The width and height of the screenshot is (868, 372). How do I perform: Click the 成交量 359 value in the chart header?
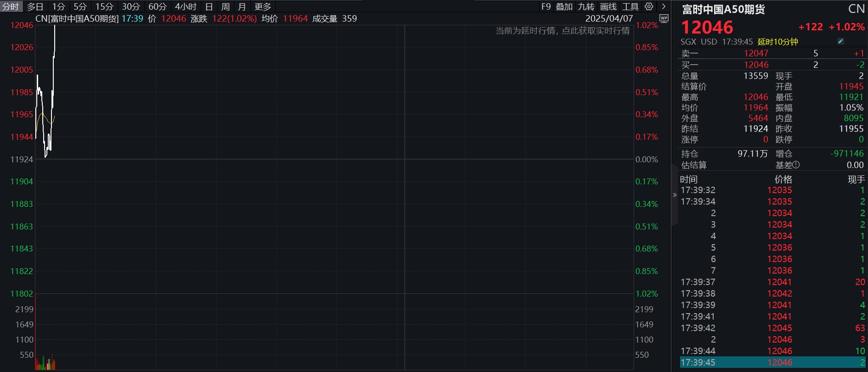click(x=349, y=18)
